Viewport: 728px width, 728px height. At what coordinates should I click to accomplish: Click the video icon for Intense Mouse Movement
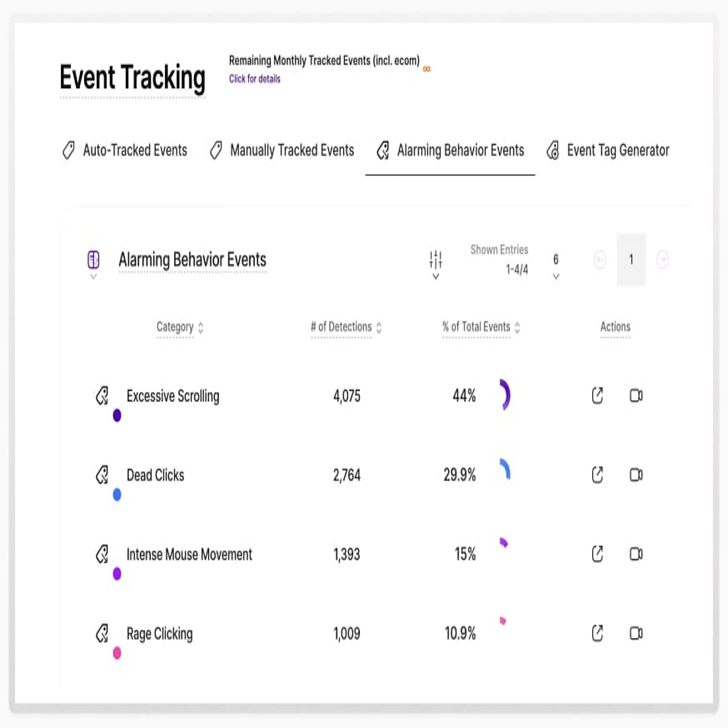pyautogui.click(x=636, y=554)
